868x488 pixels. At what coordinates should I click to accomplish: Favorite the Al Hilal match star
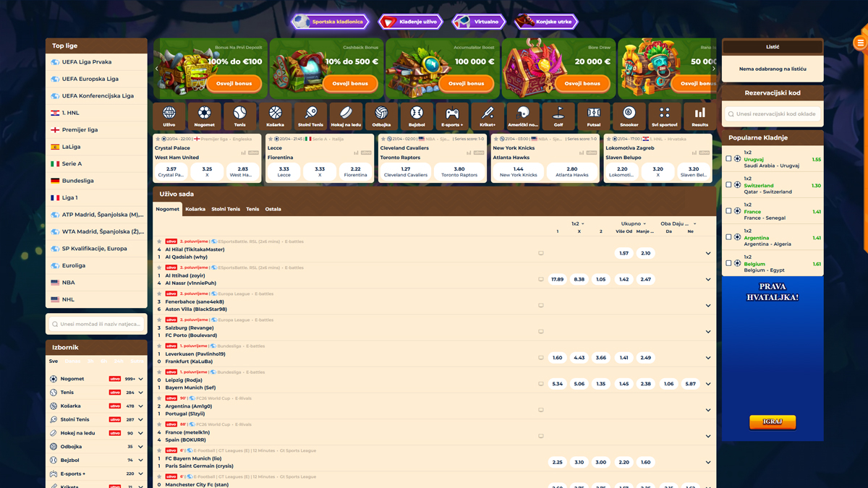pos(160,241)
